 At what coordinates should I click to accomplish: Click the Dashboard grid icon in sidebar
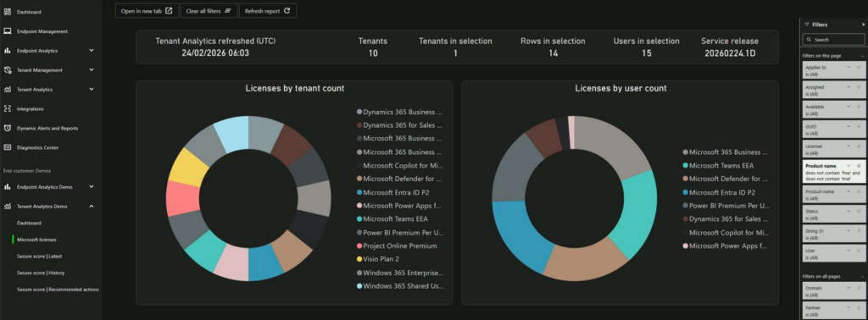tap(8, 12)
